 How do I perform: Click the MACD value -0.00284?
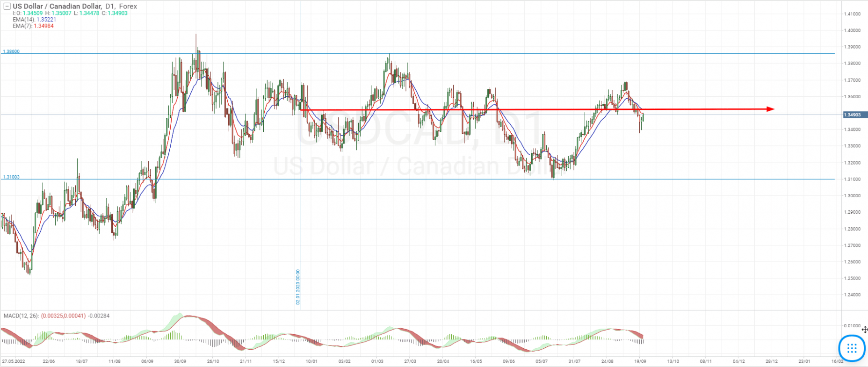tap(99, 316)
